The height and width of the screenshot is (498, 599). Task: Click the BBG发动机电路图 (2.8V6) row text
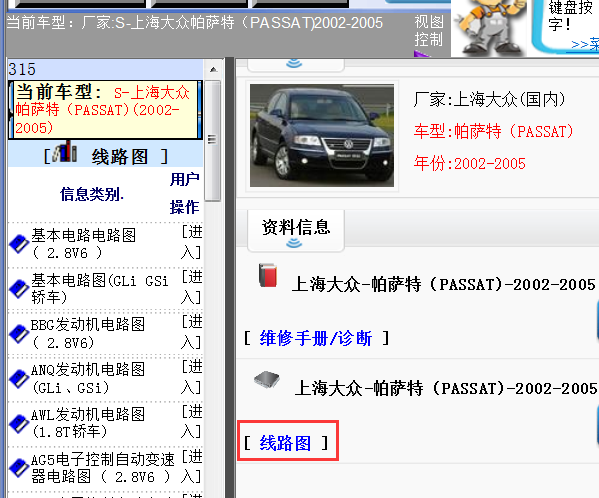pyautogui.click(x=88, y=333)
